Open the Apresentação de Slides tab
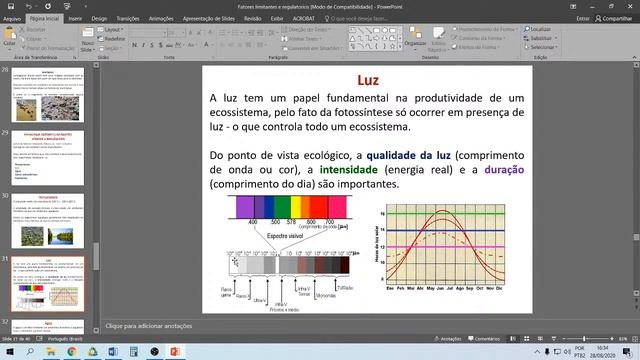Screen dimensions: 640x360 click(209, 19)
